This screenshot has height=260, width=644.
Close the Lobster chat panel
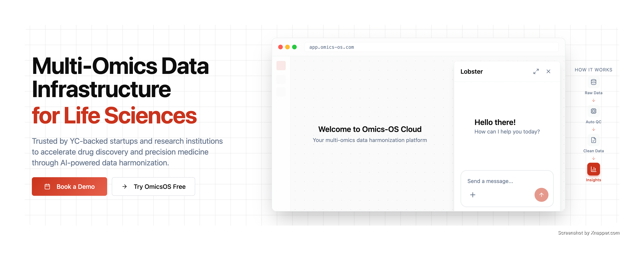point(548,72)
